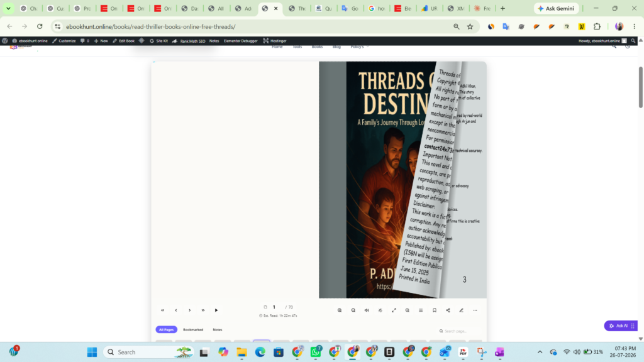Open WordPress logo menu in admin bar

5,41
